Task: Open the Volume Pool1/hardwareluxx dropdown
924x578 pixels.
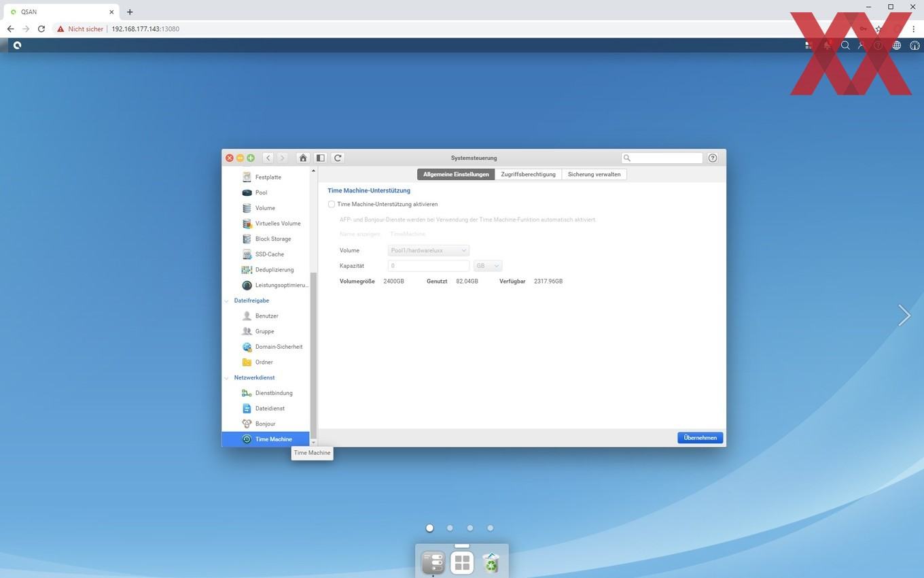Action: tap(429, 250)
